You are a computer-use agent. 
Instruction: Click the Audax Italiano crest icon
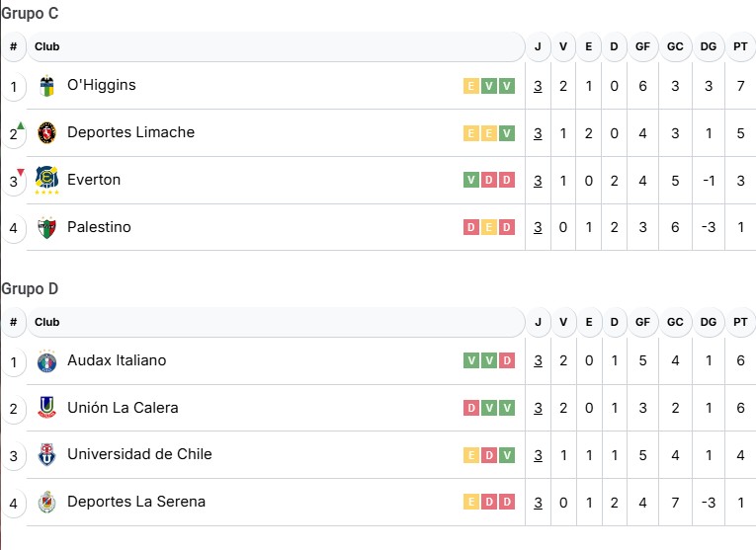46,361
